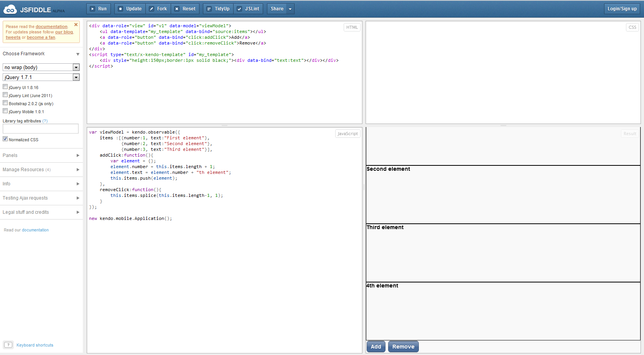Screen dimensions: 644x355
Task: Click the Fork pencil icon
Action: pyautogui.click(x=152, y=9)
